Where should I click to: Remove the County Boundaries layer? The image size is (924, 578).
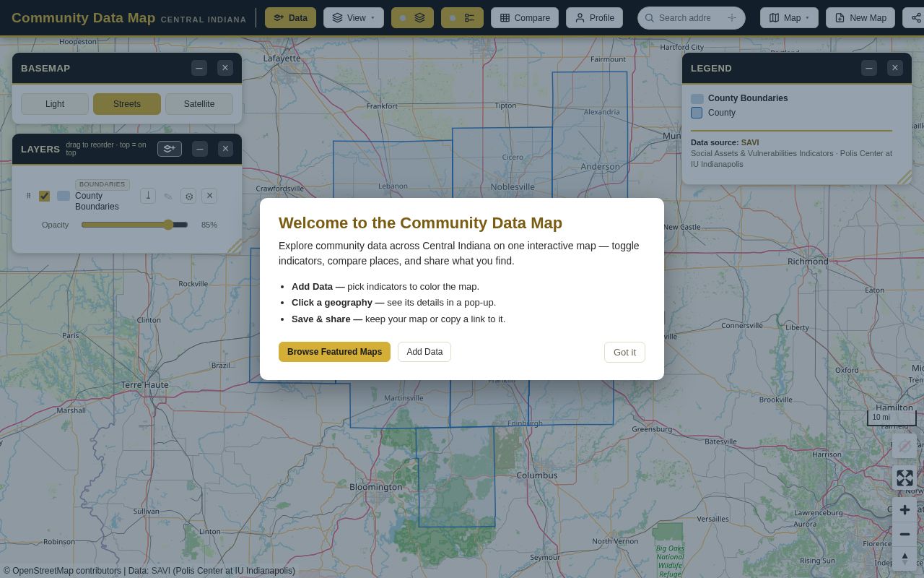coord(209,196)
